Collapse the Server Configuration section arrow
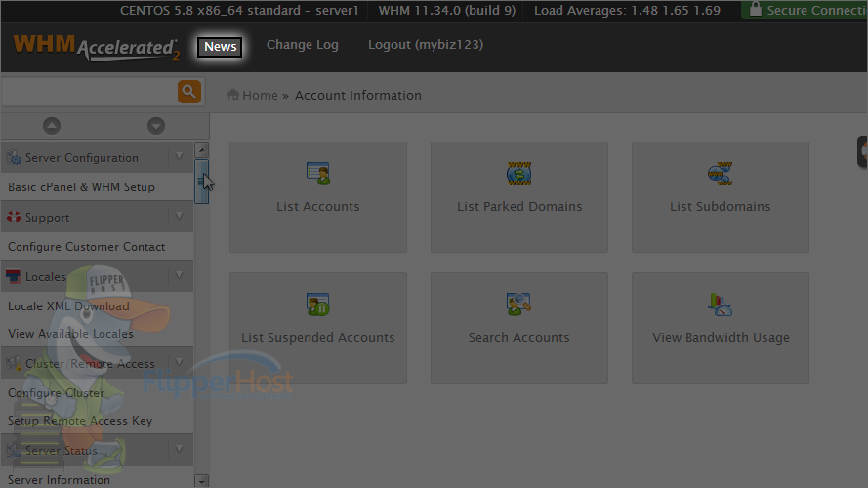 click(179, 157)
